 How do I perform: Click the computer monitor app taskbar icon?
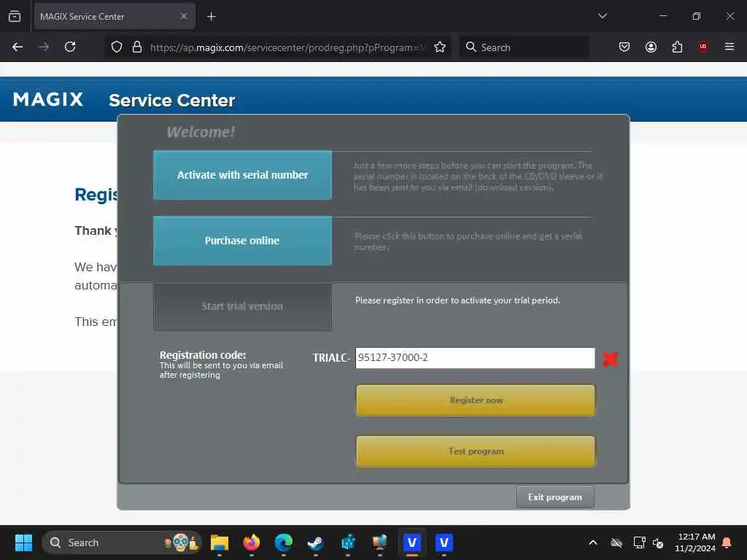click(379, 542)
